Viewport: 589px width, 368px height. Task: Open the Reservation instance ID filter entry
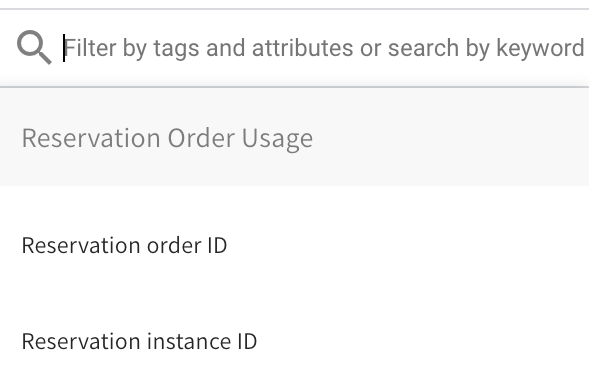(294, 341)
